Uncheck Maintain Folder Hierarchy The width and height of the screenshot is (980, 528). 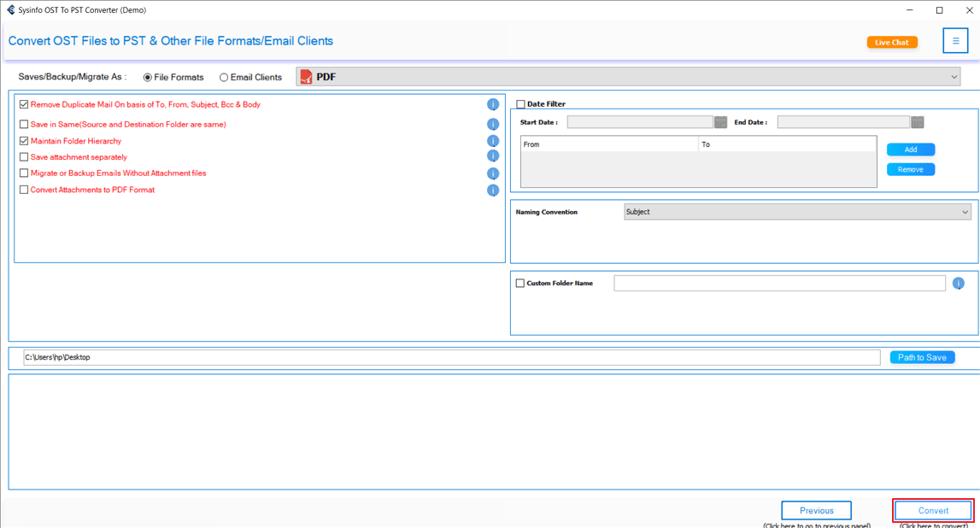click(x=24, y=141)
